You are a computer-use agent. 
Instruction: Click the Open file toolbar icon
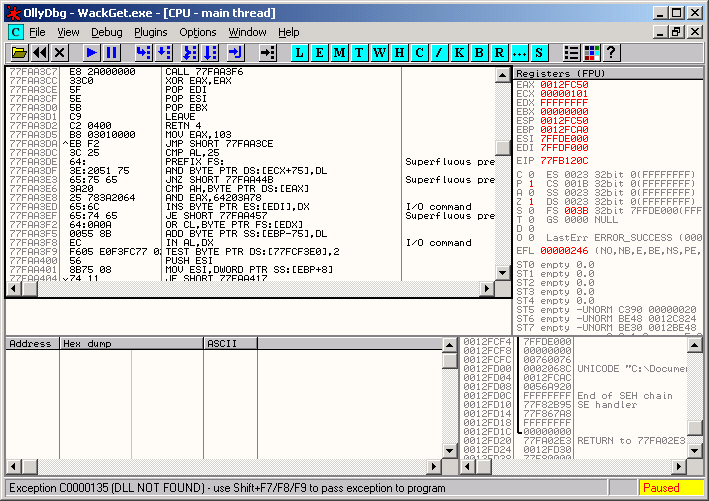click(17, 52)
